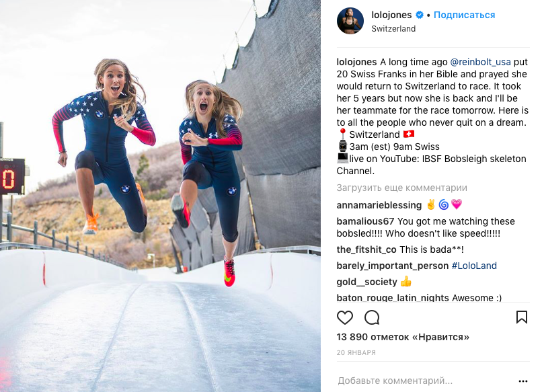Open the Switzerland location link
Image resolution: width=542 pixels, height=392 pixels.
point(393,29)
